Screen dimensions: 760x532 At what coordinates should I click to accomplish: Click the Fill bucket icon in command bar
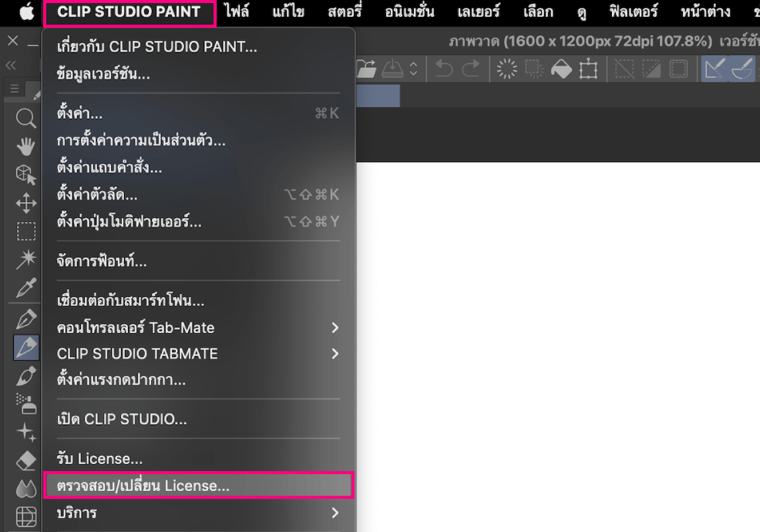tap(561, 69)
